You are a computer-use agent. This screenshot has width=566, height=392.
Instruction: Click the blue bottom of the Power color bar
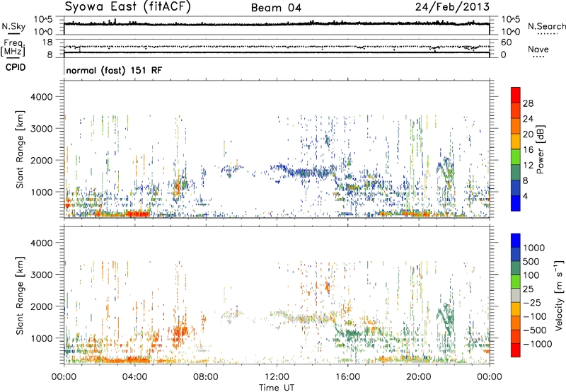516,203
